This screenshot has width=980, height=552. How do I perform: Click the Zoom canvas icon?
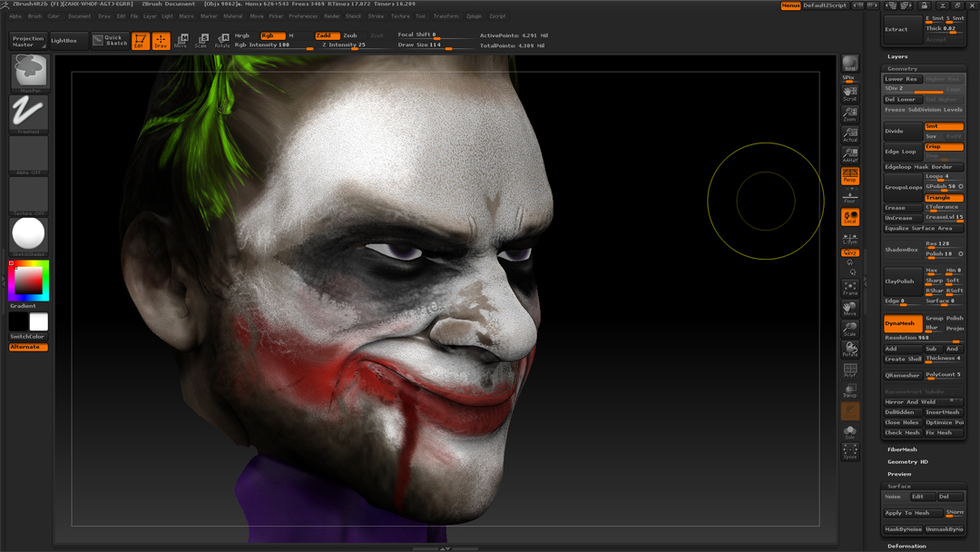point(850,113)
